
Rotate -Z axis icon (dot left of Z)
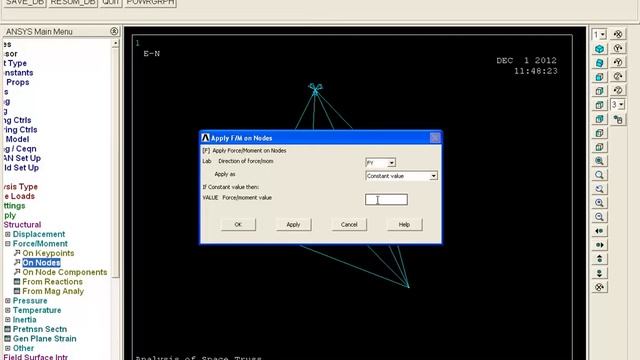tap(618, 90)
